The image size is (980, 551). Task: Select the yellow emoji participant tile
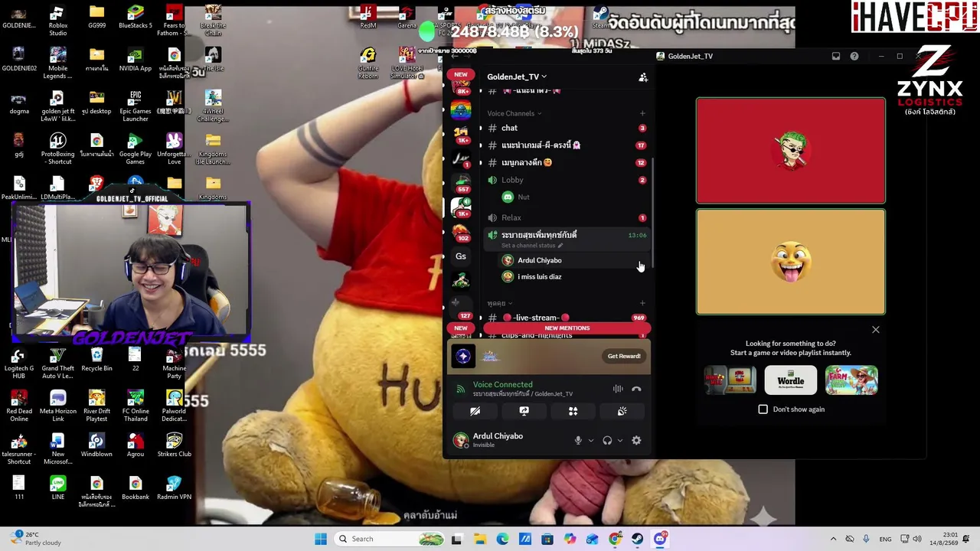tap(791, 262)
